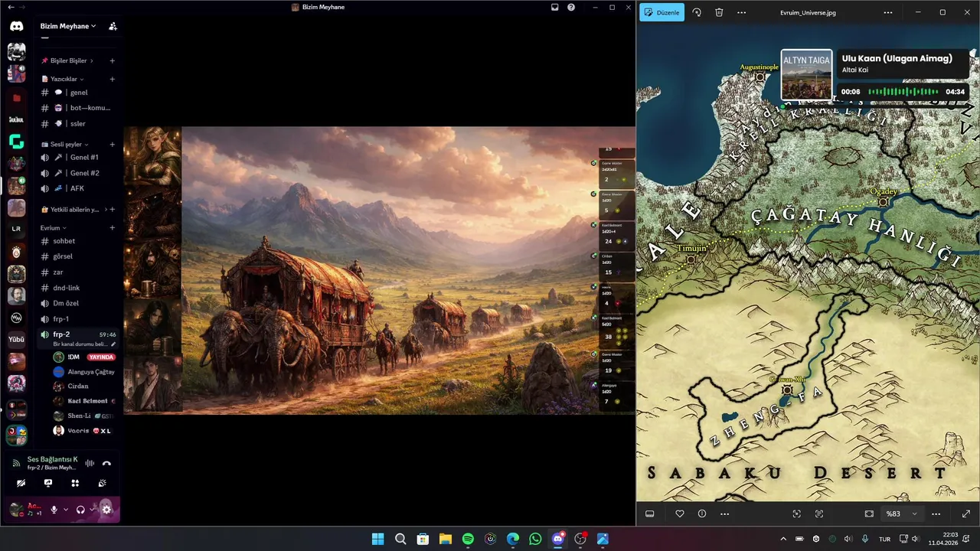Image resolution: width=980 pixels, height=551 pixels.
Task: Open the frp-1 channel
Action: 78,318
